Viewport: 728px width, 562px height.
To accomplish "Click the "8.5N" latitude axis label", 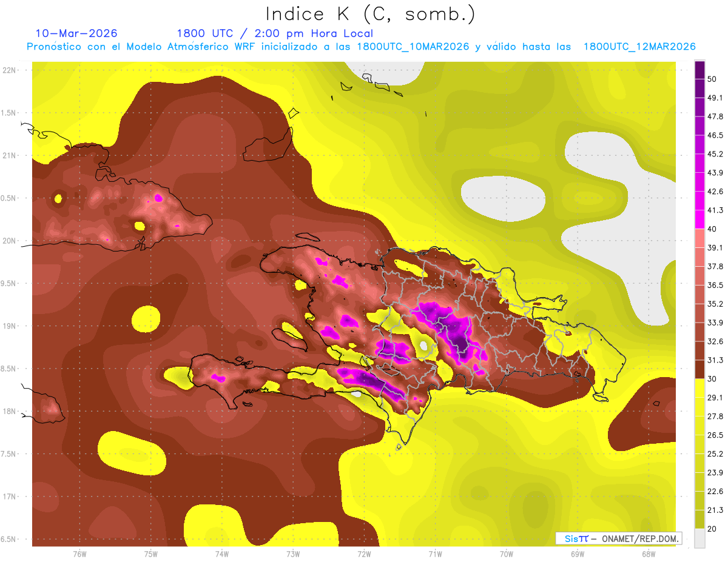I will coord(9,369).
